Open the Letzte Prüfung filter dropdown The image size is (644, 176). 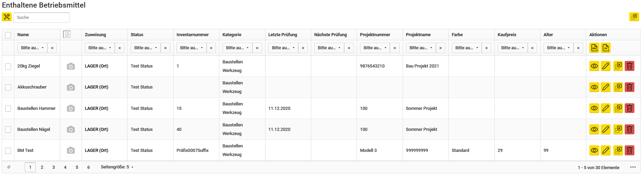(283, 48)
